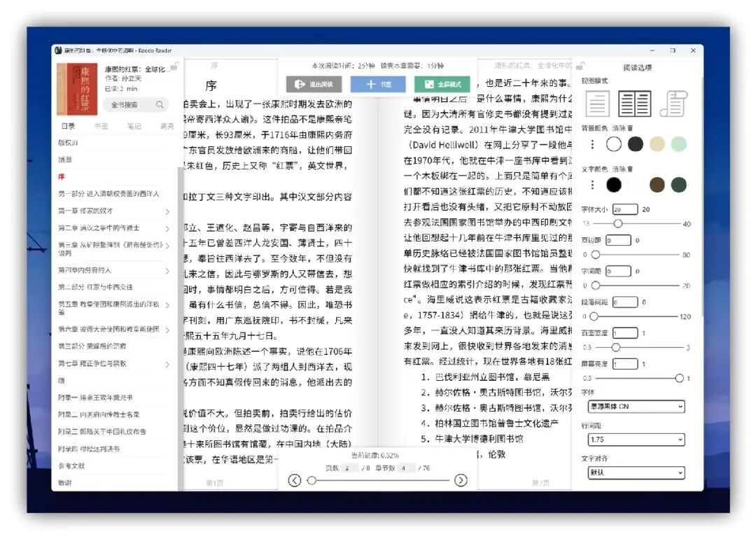Expand chapter 第二章 满汉之争中的传教士
756x539 pixels.
click(167, 228)
